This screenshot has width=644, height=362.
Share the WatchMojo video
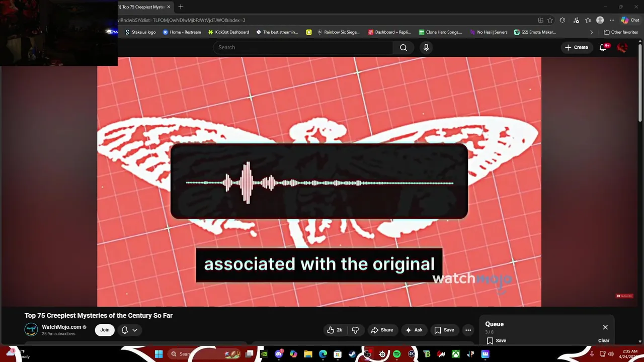tap(382, 330)
